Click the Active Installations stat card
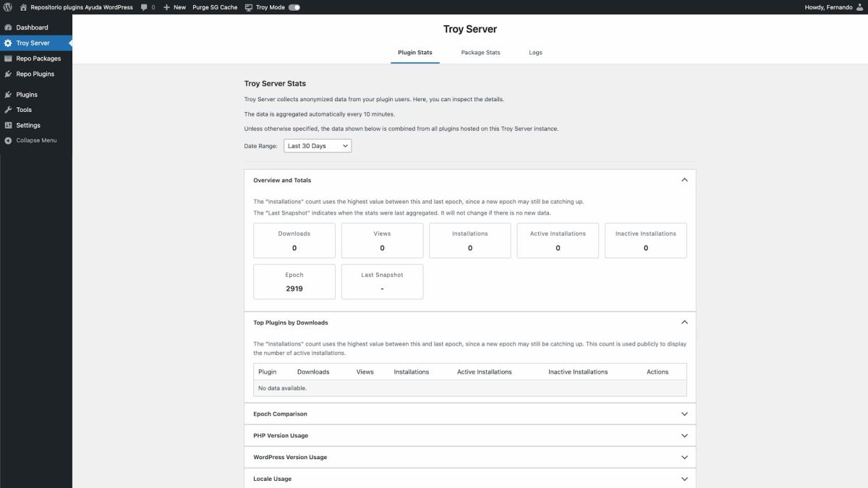Viewport: 868px width, 488px height. click(x=558, y=241)
